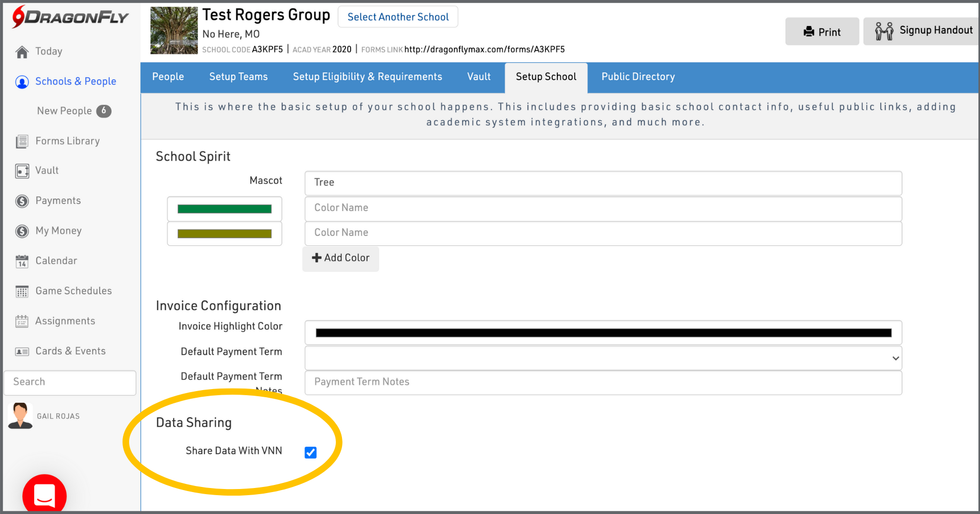Switch to Setup Teams tab
This screenshot has height=514, width=980.
tap(238, 77)
